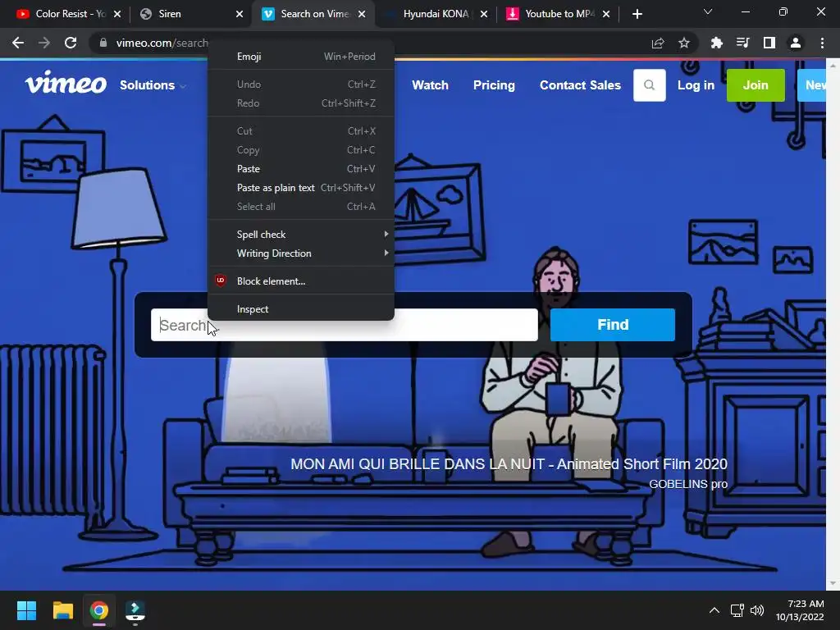Click the blue Find button
Viewport: 840px width, 630px height.
coord(612,325)
